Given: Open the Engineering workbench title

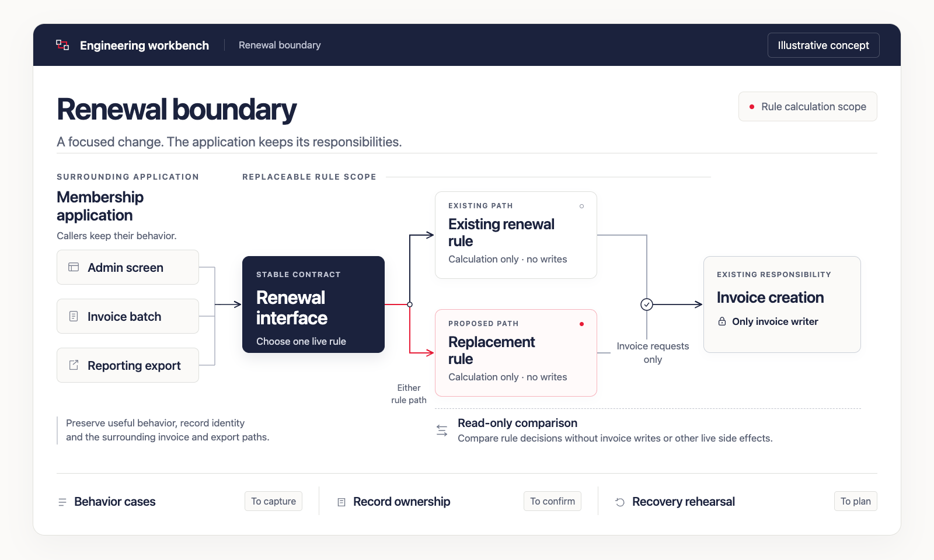Looking at the screenshot, I should (x=144, y=45).
